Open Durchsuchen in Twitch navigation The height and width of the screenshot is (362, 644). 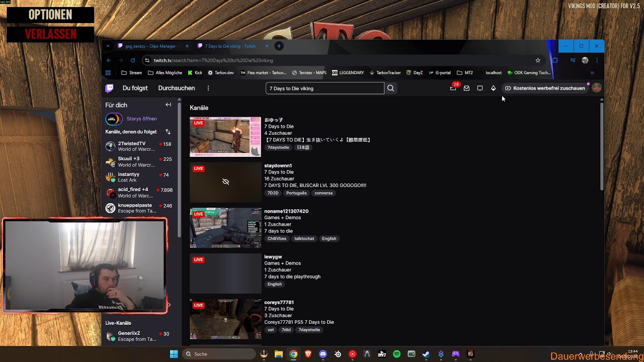[177, 88]
